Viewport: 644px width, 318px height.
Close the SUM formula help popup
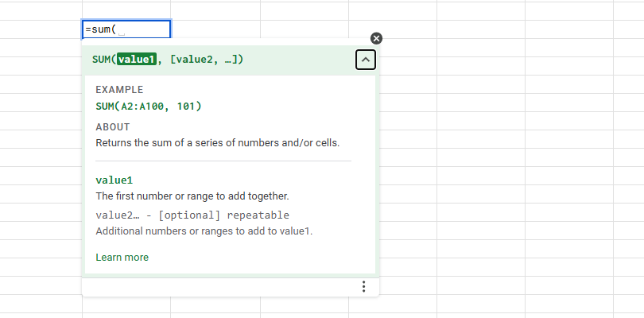coord(376,39)
